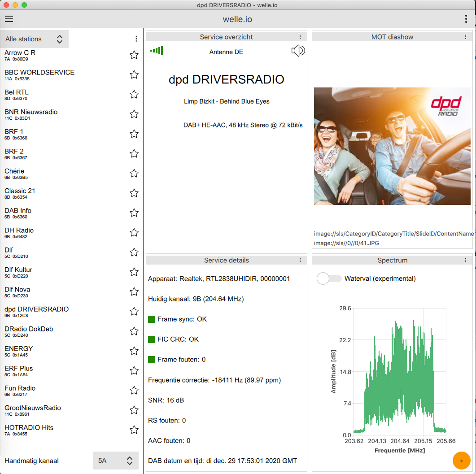Star the Bel RTL station
The width and height of the screenshot is (476, 474).
pos(134,94)
